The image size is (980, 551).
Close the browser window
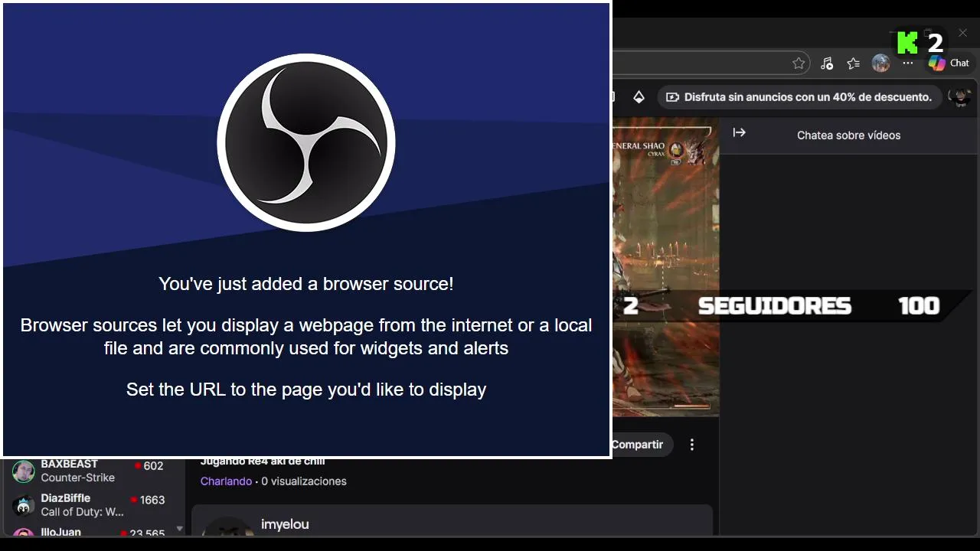tap(962, 33)
